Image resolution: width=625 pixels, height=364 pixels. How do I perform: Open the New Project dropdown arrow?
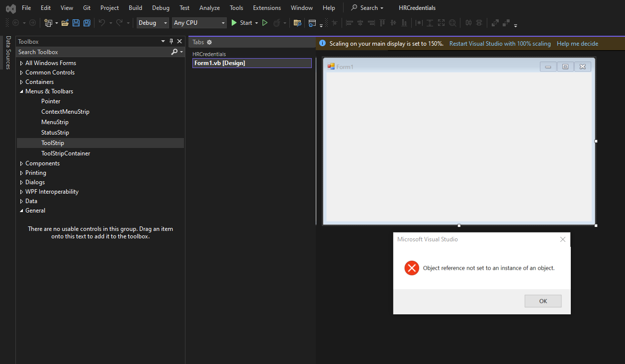(x=57, y=23)
